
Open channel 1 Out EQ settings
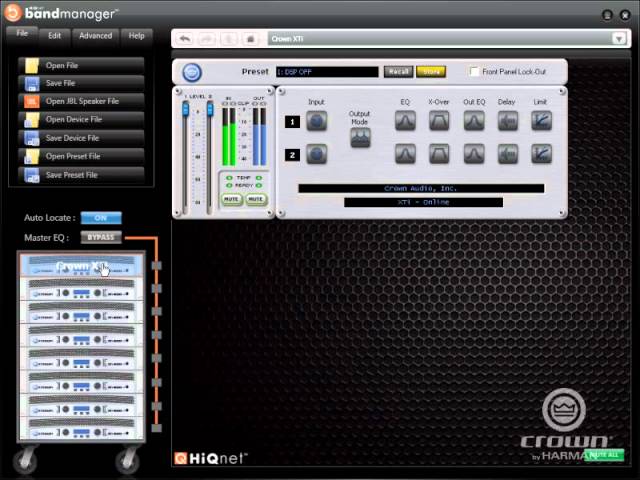473,121
